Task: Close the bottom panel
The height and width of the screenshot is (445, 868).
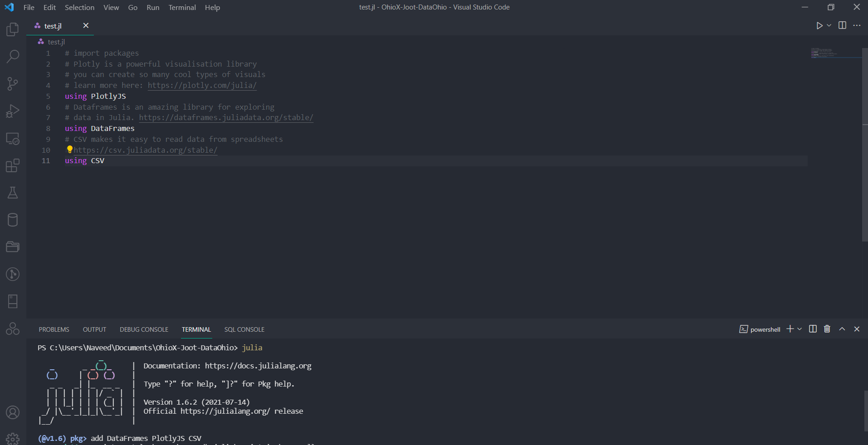Action: point(857,329)
